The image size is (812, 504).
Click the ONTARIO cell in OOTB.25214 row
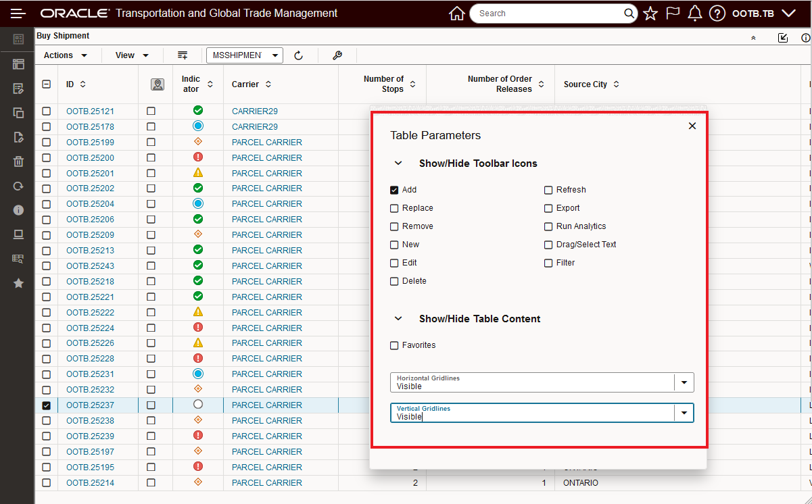point(581,483)
